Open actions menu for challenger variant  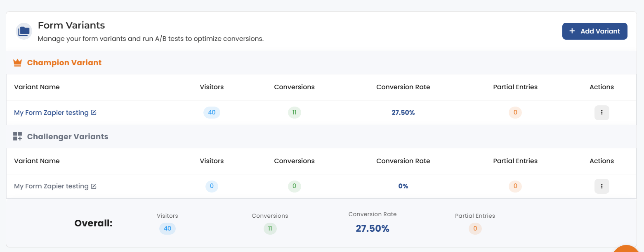click(x=602, y=186)
